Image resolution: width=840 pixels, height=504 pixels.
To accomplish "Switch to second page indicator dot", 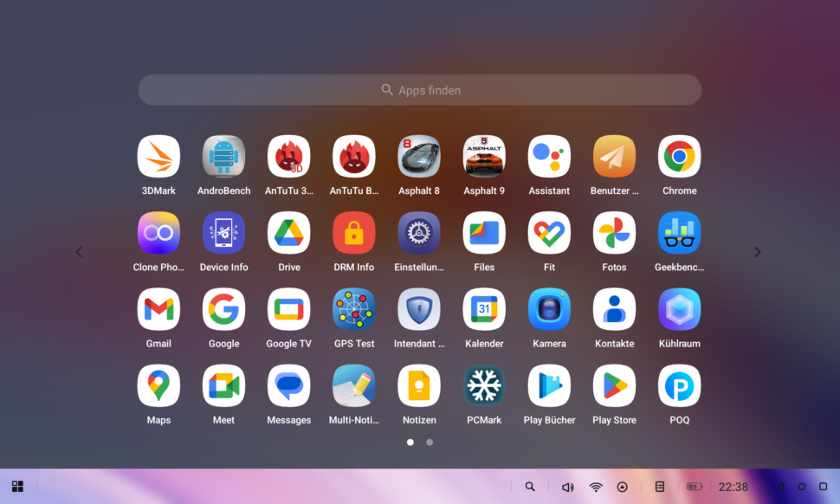I will (x=430, y=443).
